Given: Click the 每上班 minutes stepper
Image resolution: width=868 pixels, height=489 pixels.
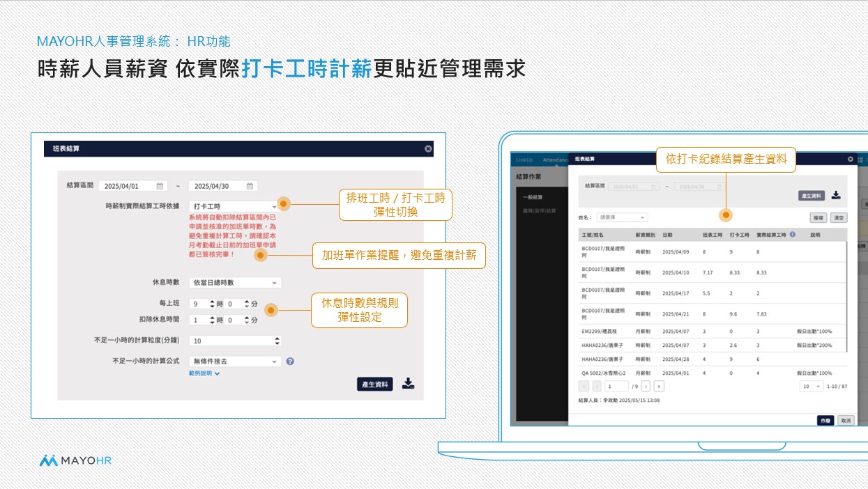Looking at the screenshot, I should [237, 304].
